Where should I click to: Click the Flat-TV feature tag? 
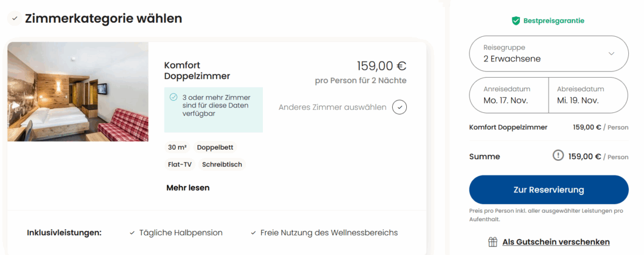click(x=180, y=164)
